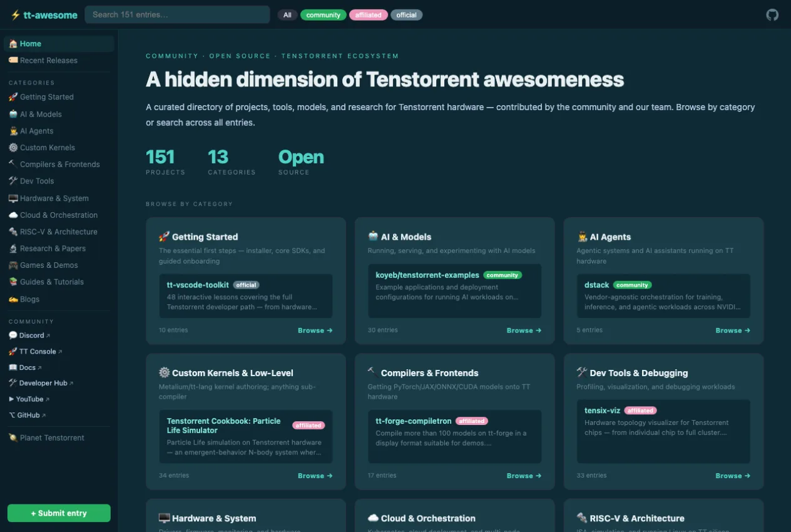The image size is (791, 532).
Task: Click the "13" categories count
Action: [x=218, y=156]
